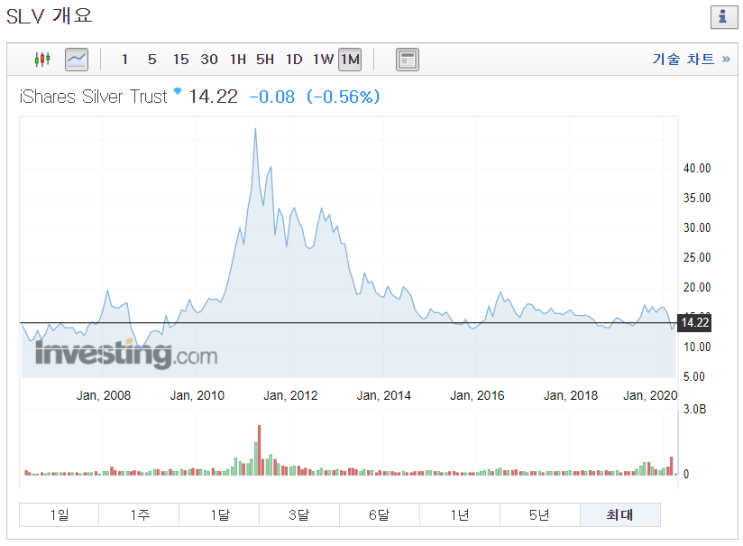This screenshot has width=743, height=546.
Task: Choose the 최대 range tab
Action: [620, 515]
